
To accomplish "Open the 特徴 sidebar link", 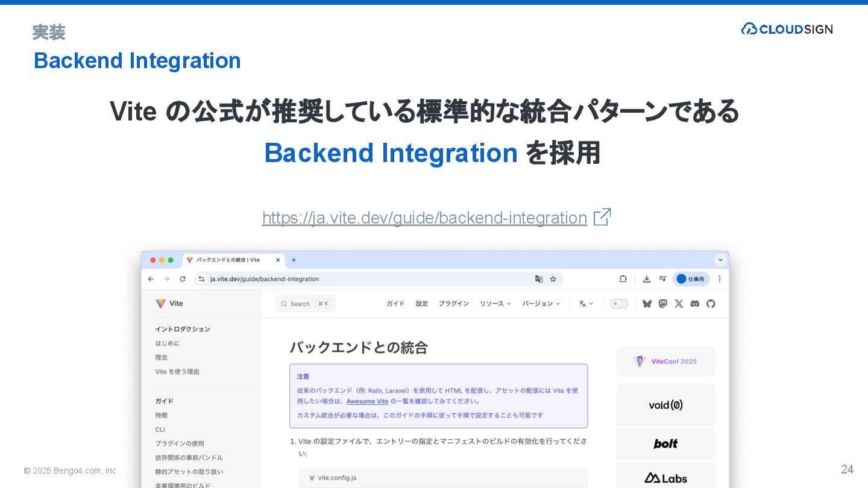I will coord(161,415).
